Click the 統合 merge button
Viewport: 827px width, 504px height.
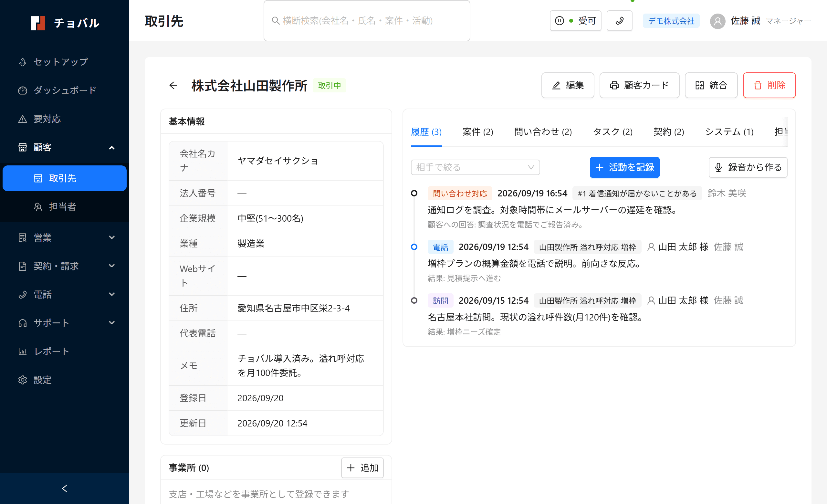pos(711,85)
